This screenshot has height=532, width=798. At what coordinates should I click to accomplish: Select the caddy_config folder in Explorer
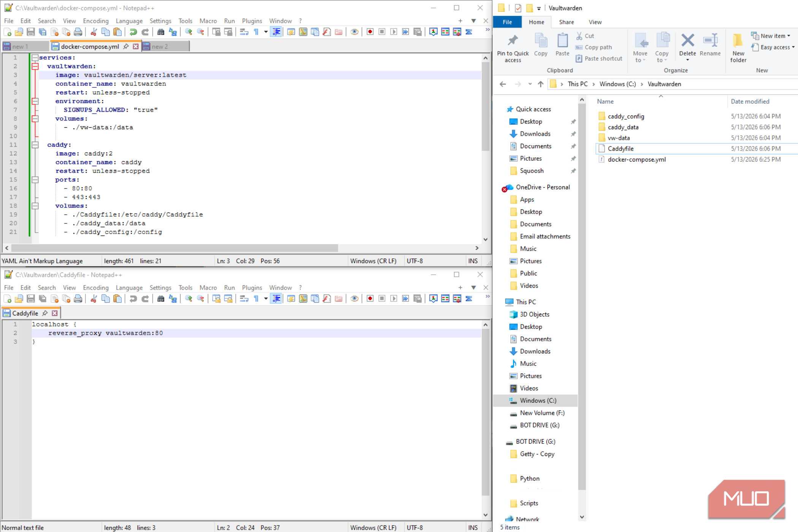(626, 116)
